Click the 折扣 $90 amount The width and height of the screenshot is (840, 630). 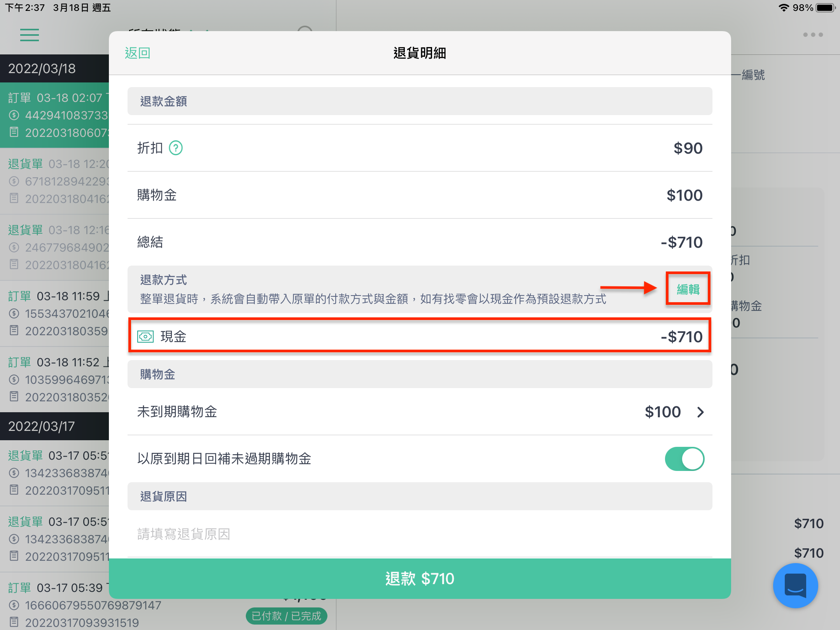click(x=688, y=148)
